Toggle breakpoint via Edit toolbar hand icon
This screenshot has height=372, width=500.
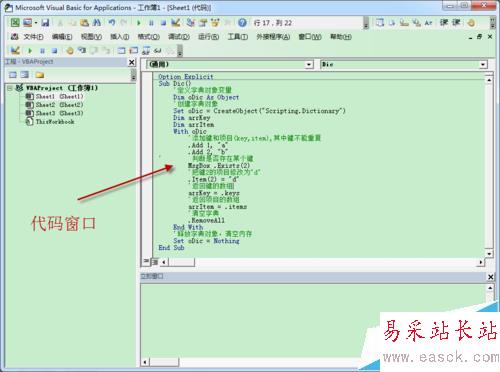tap(471, 23)
